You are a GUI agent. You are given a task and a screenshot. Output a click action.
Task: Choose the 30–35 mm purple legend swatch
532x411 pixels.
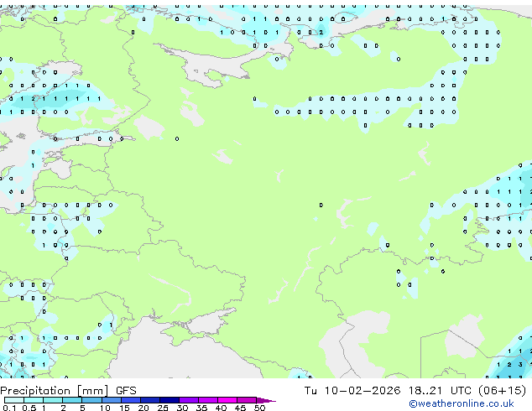coord(189,400)
